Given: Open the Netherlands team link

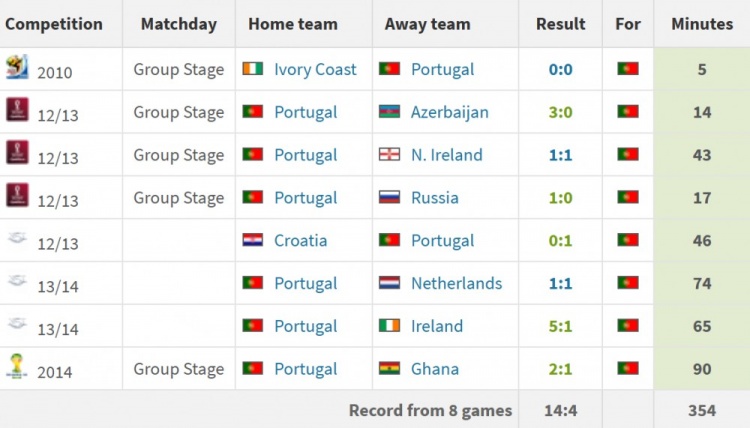Looking at the screenshot, I should (456, 283).
